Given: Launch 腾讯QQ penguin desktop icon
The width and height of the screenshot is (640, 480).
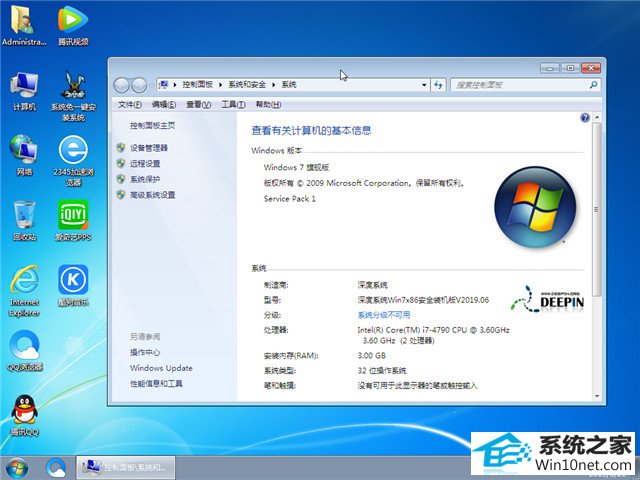Looking at the screenshot, I should click(x=24, y=416).
